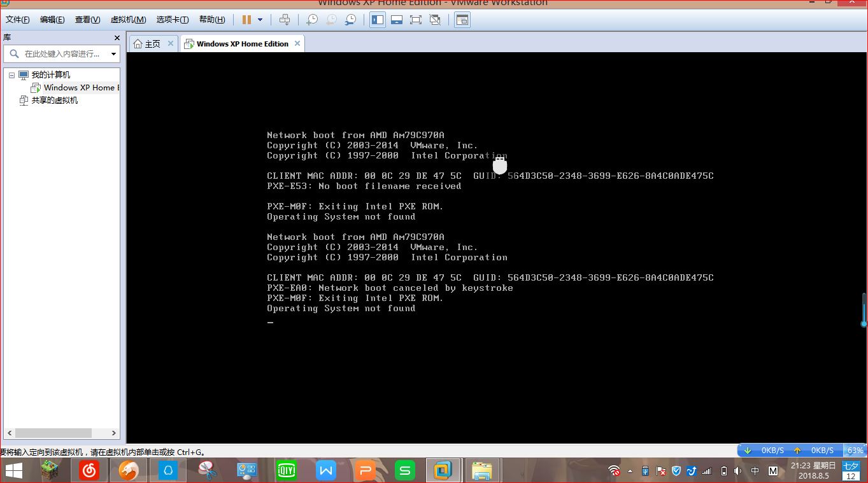Collapse the 我的计算机 tree node
The image size is (868, 483).
click(11, 75)
